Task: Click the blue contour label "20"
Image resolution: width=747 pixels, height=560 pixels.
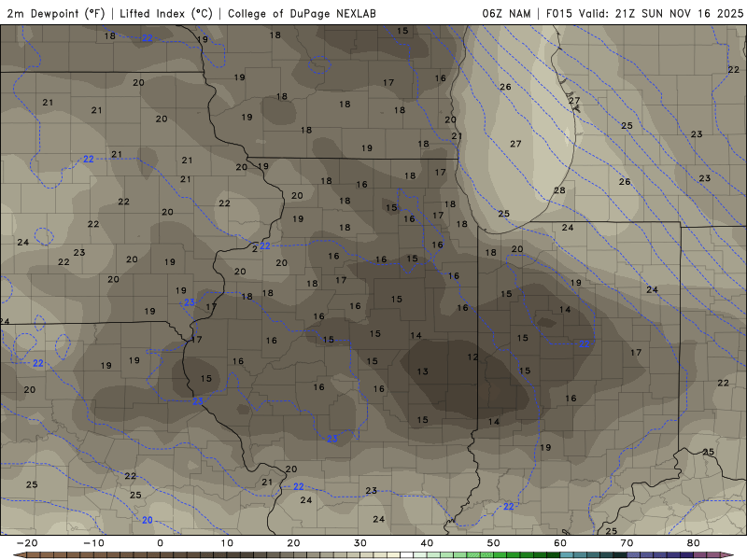Action: (148, 520)
